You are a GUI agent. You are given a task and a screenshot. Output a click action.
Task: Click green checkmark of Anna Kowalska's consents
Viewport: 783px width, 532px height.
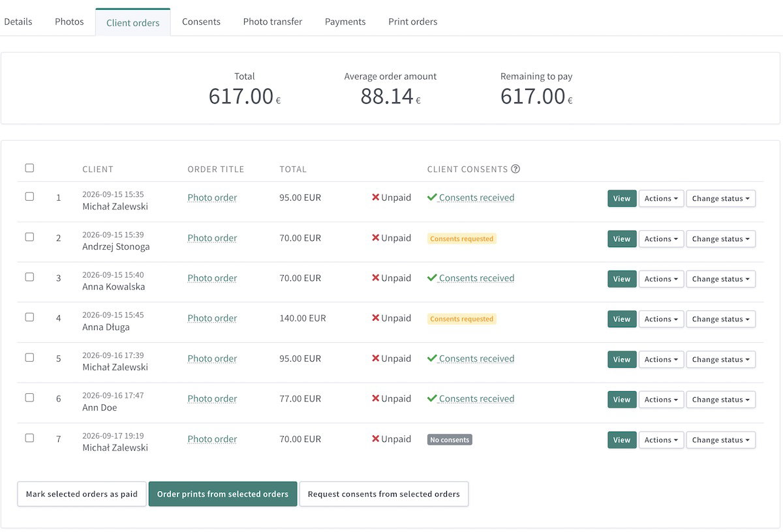tap(432, 278)
